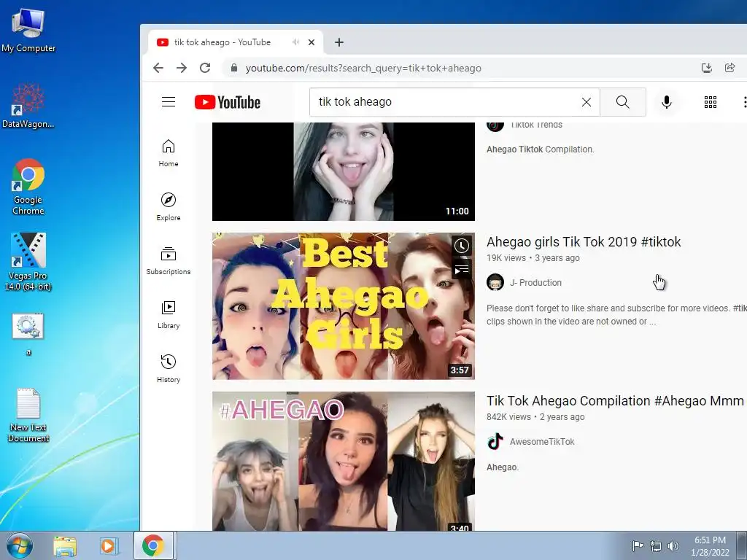This screenshot has width=747, height=560.
Task: Open History in the sidebar
Action: 169,369
